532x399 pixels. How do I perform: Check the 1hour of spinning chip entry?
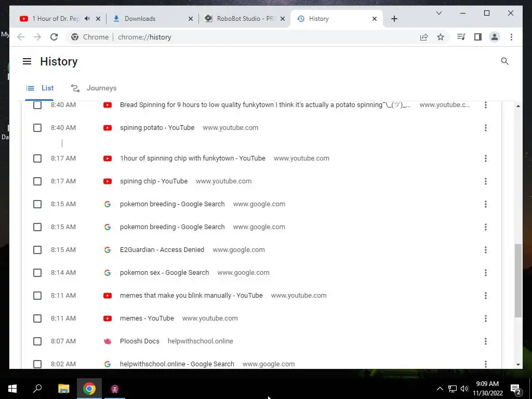(37, 158)
